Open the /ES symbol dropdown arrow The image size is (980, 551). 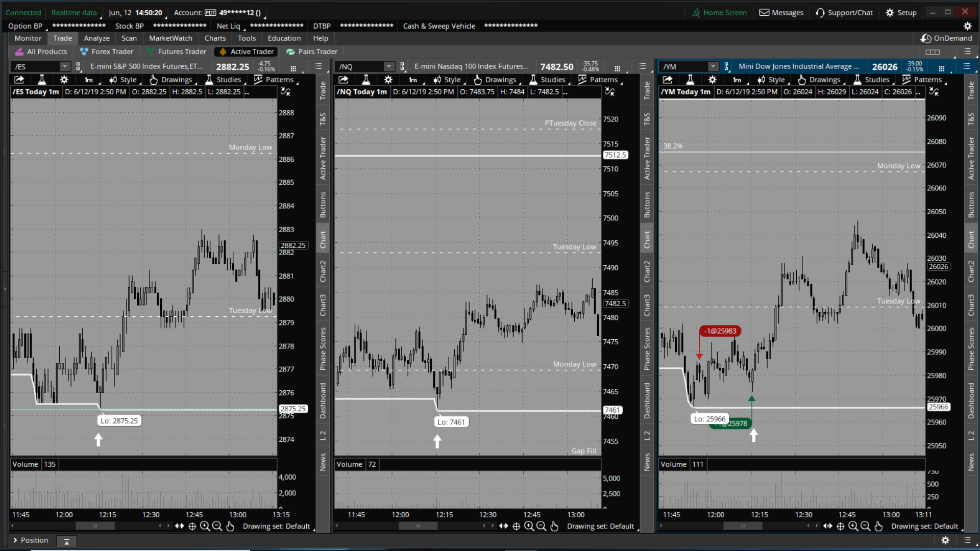pos(64,66)
